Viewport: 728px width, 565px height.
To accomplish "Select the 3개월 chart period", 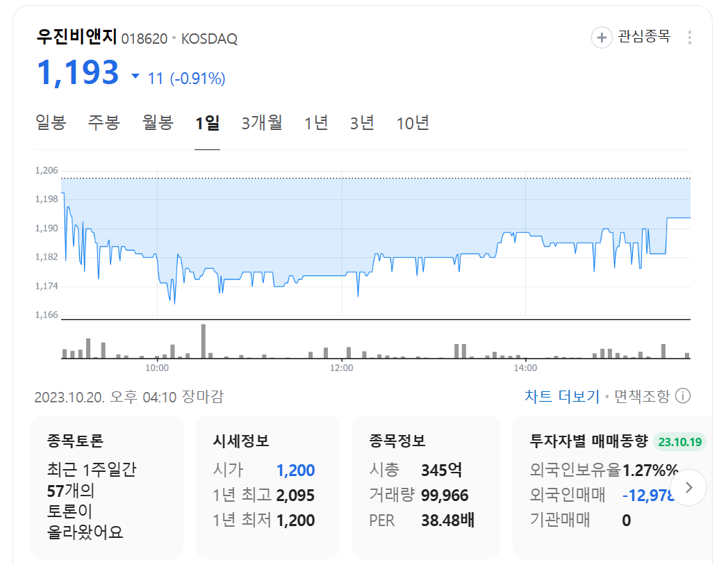I will tap(261, 122).
